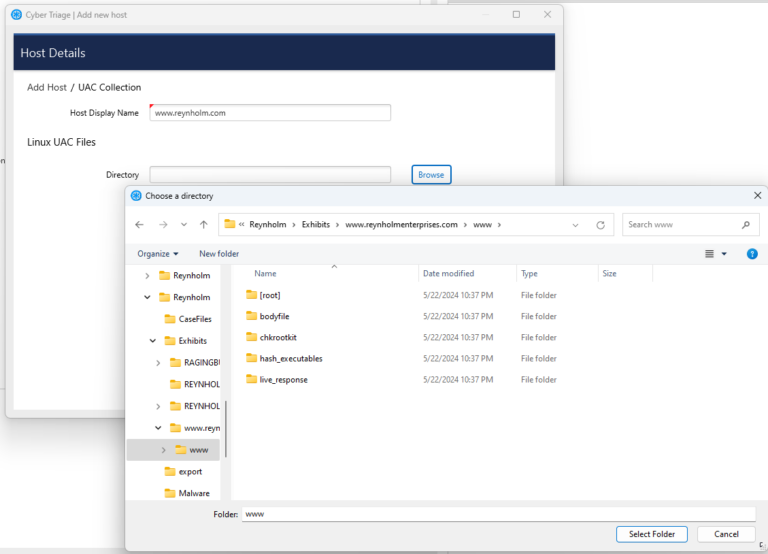Select the hash_executables folder
768x554 pixels.
point(290,358)
